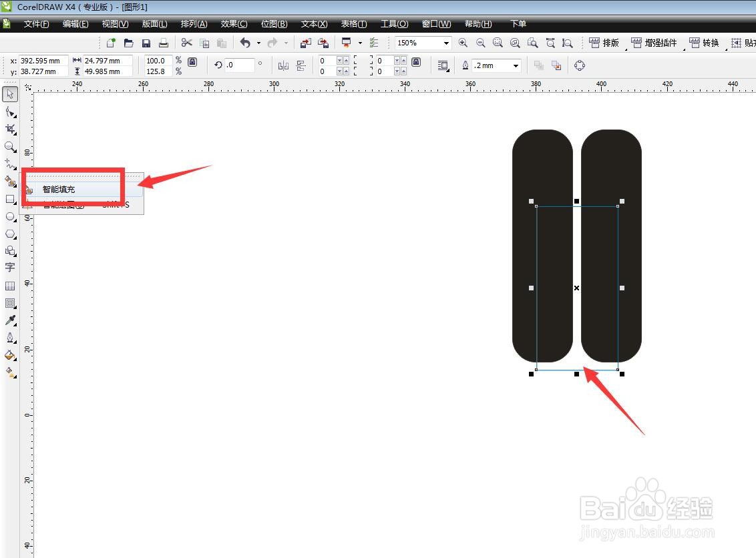Select the Outline pen tool
756x558 pixels.
tap(10, 338)
